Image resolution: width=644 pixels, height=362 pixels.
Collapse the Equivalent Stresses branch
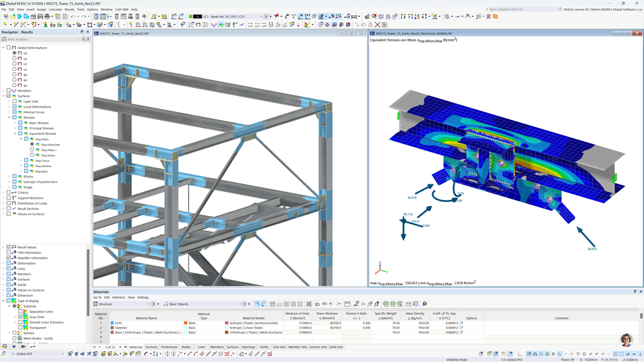click(14, 134)
